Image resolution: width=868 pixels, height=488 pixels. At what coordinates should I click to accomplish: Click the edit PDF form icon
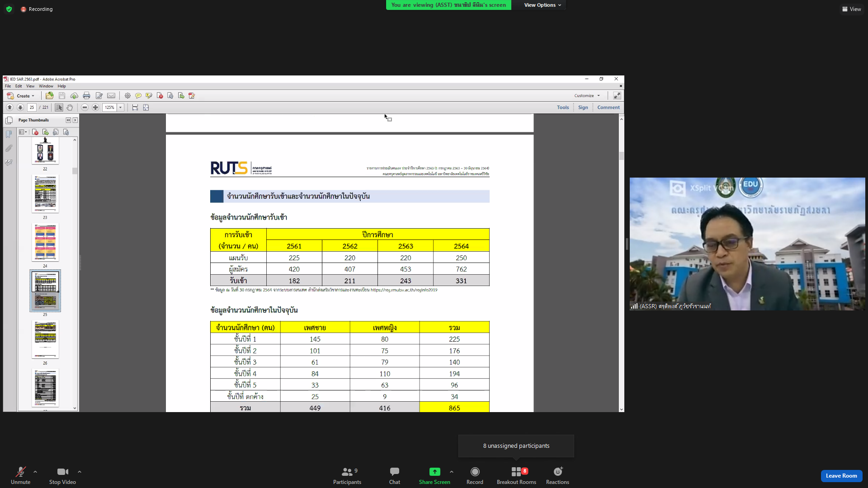click(x=192, y=96)
